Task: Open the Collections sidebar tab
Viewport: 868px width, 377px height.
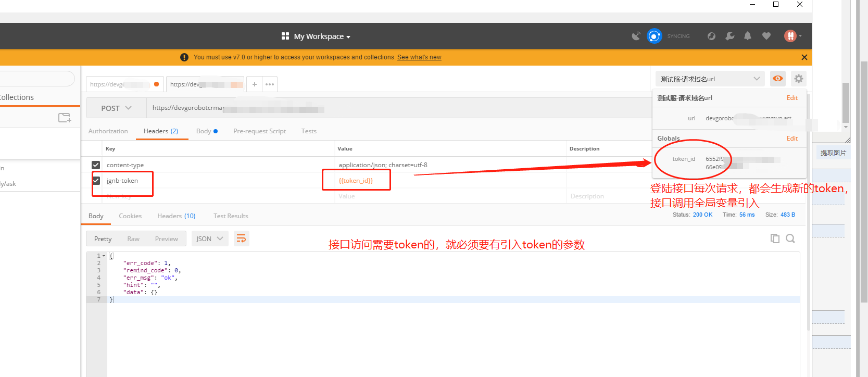Action: (17, 97)
